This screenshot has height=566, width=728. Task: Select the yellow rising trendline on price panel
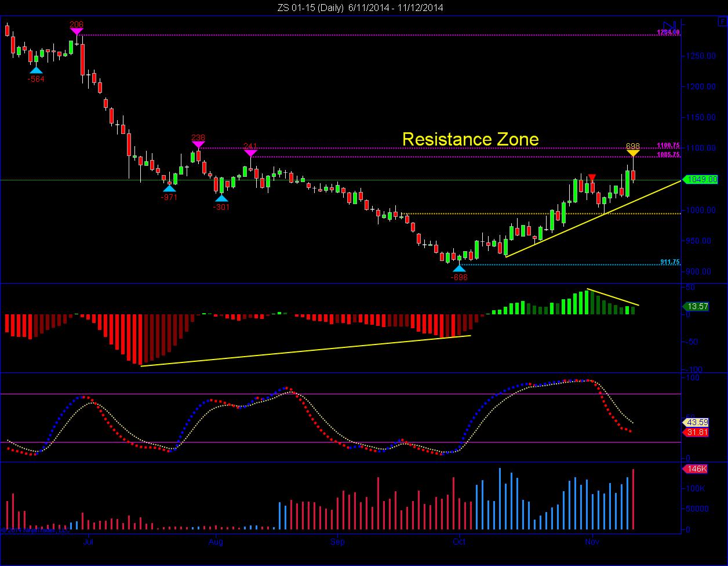click(x=593, y=219)
